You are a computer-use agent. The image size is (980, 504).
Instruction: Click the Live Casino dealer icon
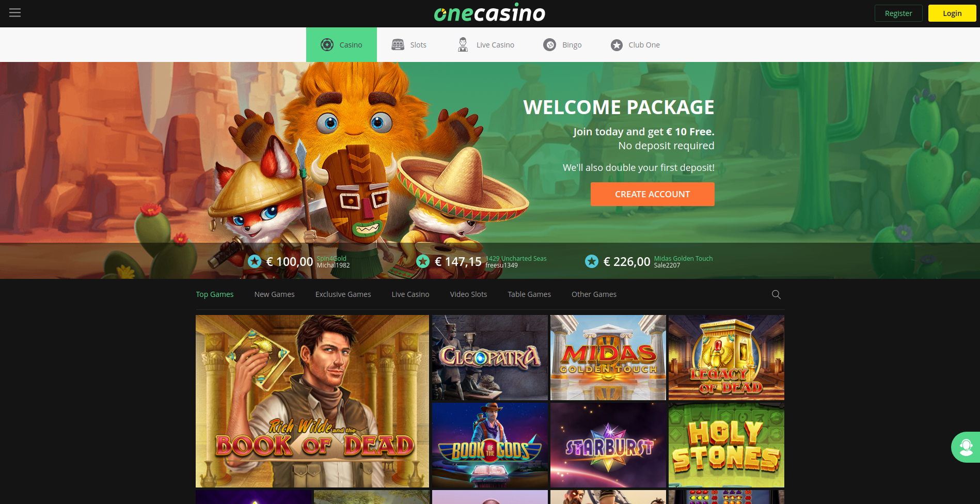pyautogui.click(x=463, y=44)
